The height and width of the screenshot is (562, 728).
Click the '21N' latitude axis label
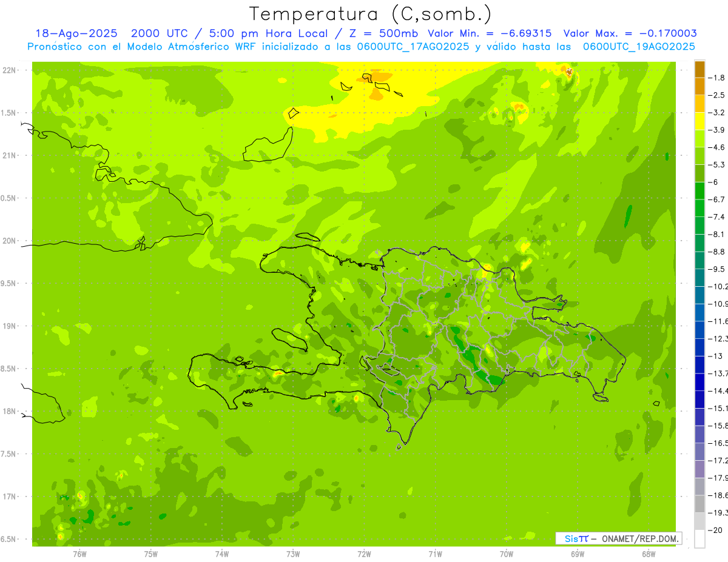click(x=9, y=156)
